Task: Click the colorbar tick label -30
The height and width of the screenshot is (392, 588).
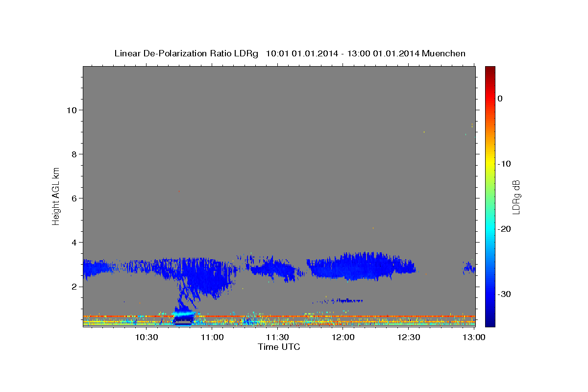Action: 504,294
